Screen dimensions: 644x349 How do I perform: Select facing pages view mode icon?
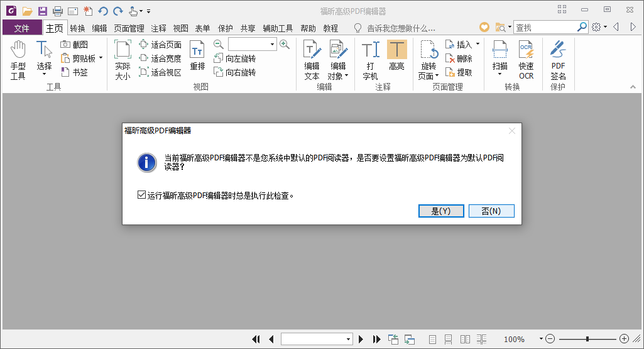[466, 339]
